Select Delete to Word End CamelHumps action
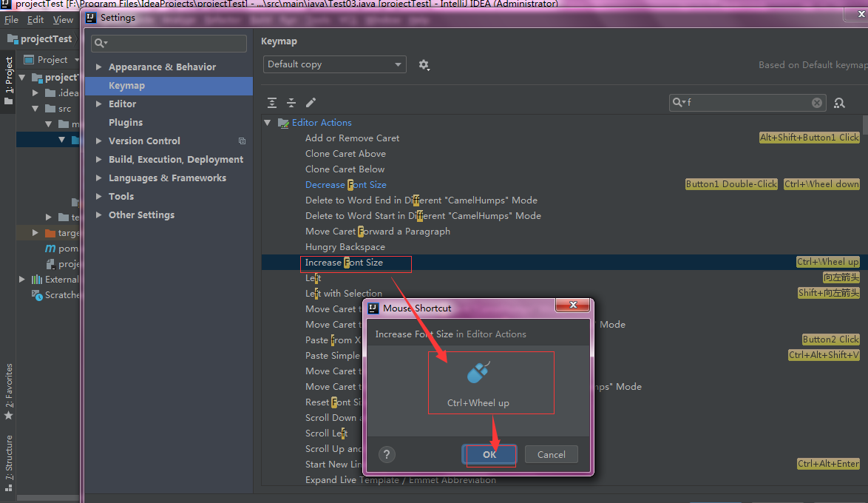The height and width of the screenshot is (503, 868). (x=421, y=200)
